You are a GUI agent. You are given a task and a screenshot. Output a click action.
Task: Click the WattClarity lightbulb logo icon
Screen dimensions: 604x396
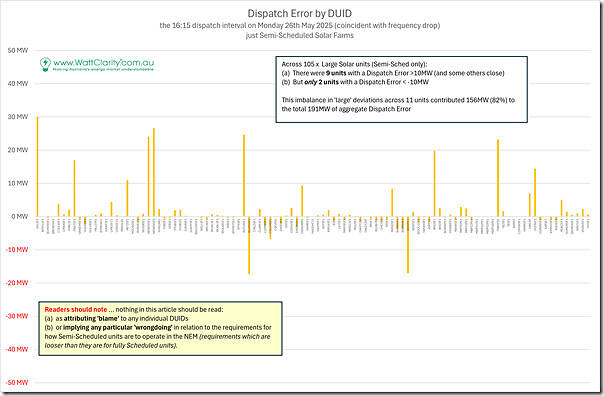click(x=45, y=64)
